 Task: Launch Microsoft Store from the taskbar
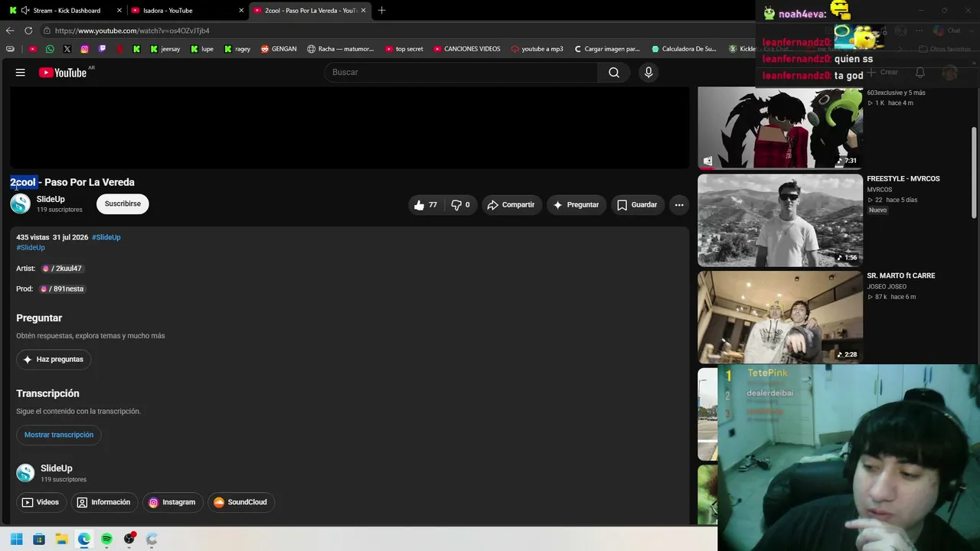39,540
